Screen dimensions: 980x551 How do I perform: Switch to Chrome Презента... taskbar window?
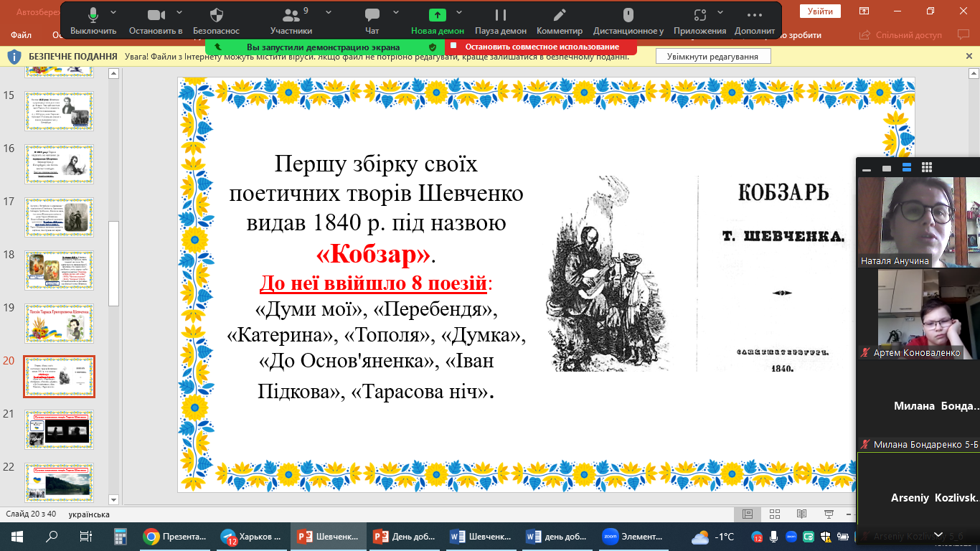[175, 536]
